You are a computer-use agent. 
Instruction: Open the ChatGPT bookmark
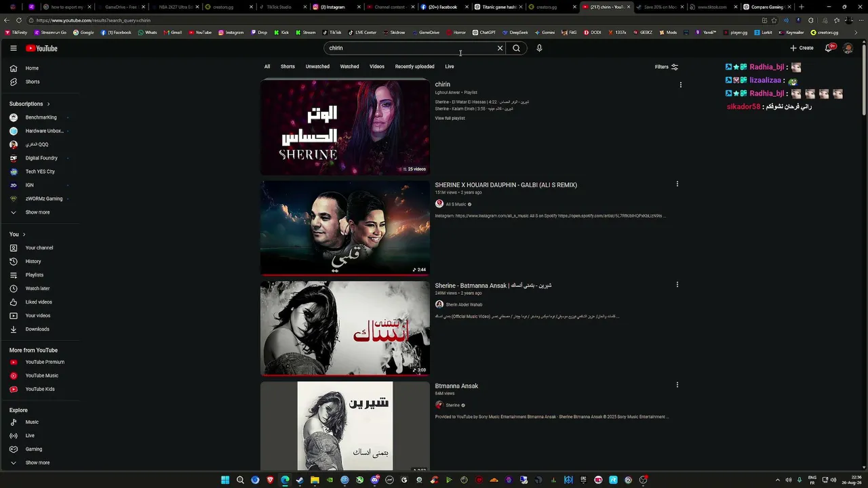click(x=484, y=33)
